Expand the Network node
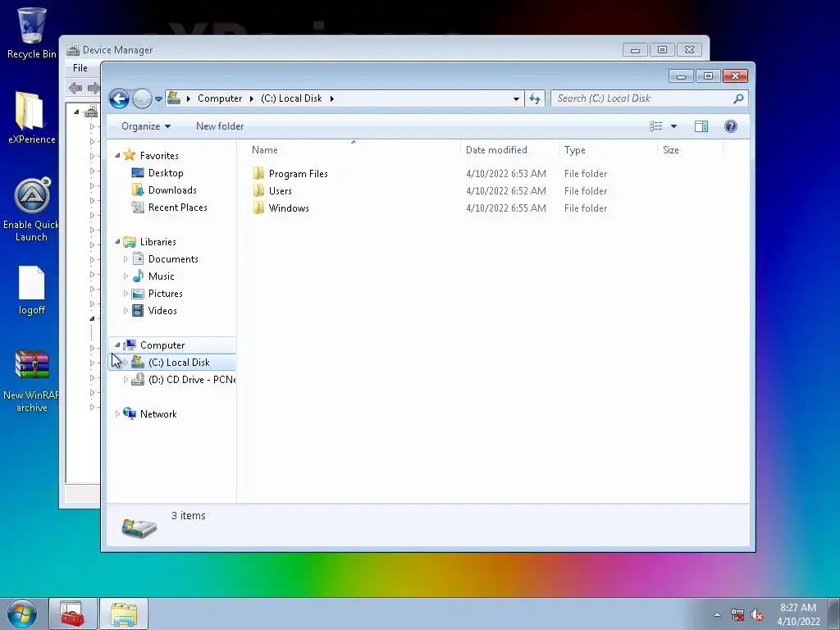The image size is (840, 630). [117, 414]
